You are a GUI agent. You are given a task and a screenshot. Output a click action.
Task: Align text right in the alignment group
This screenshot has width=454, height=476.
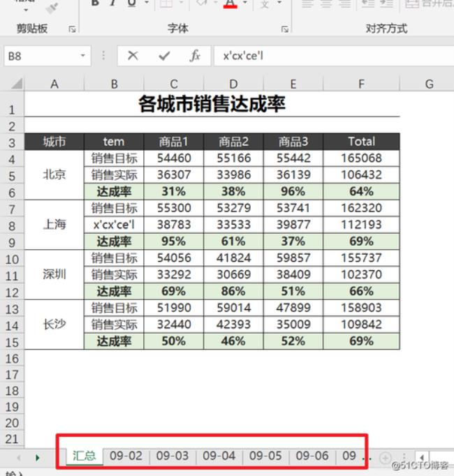[x=345, y=3]
